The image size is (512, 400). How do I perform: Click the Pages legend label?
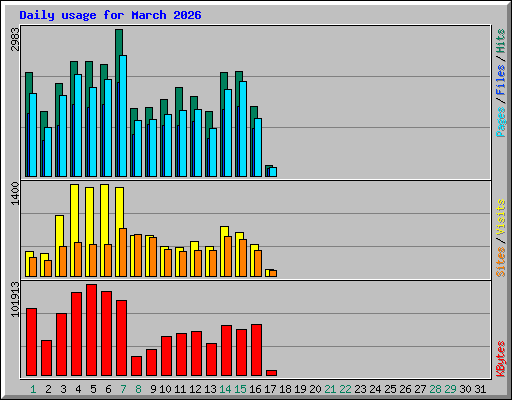(501, 122)
